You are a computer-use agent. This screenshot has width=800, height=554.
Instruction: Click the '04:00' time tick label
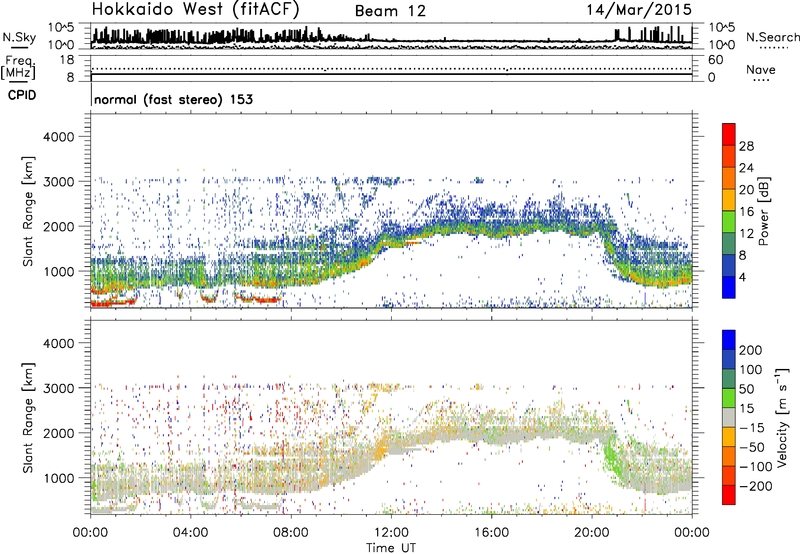tap(190, 533)
